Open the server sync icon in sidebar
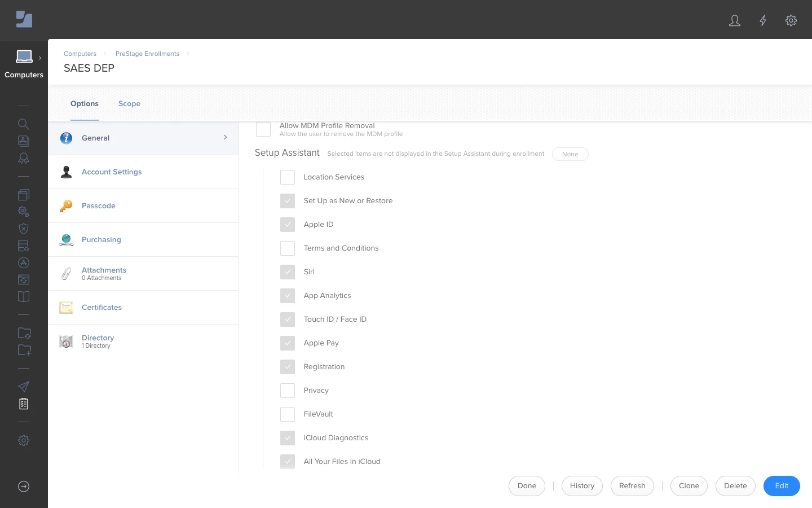The width and height of the screenshot is (812, 508). (24, 246)
